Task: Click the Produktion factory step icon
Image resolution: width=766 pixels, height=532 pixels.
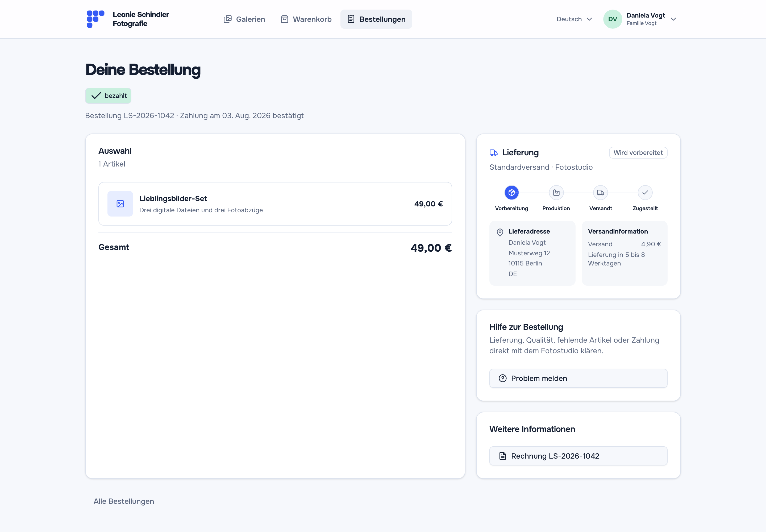Action: click(556, 193)
